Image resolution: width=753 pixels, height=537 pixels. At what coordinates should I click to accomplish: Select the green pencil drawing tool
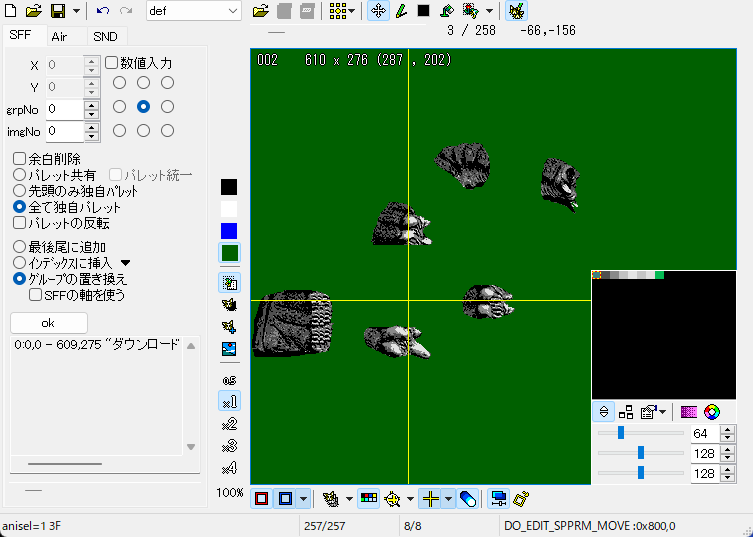[401, 11]
